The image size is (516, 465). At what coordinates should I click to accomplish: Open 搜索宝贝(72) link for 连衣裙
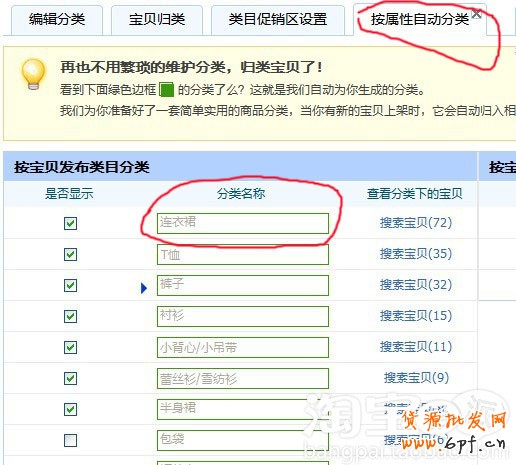click(416, 223)
